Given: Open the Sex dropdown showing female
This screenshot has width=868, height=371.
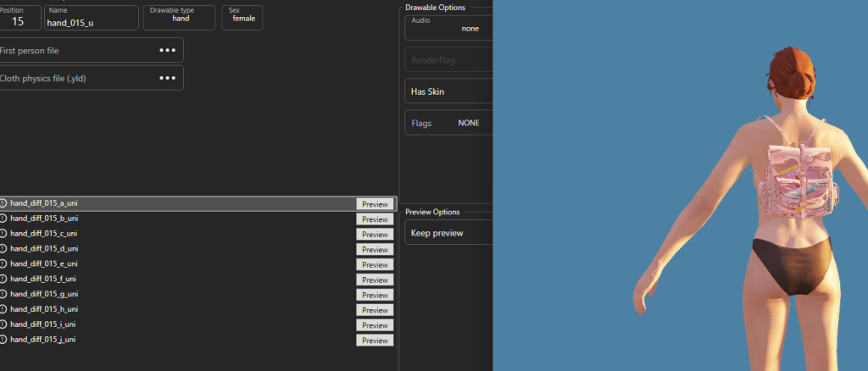Looking at the screenshot, I should 242,18.
